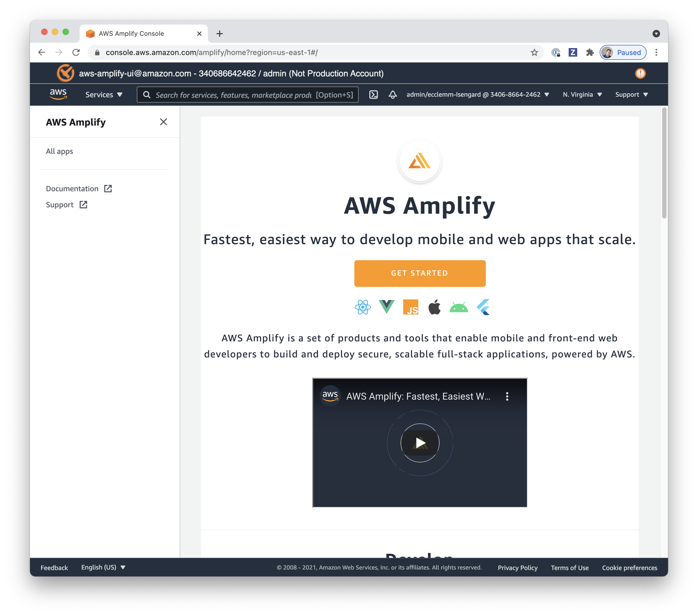Expand the Support dropdown in top bar
Image resolution: width=698 pixels, height=616 pixels.
coord(631,95)
